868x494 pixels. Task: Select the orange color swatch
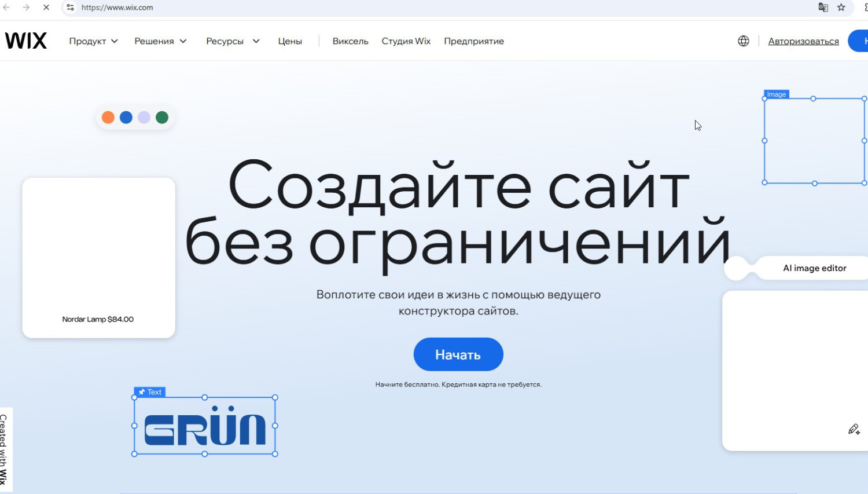click(x=108, y=118)
